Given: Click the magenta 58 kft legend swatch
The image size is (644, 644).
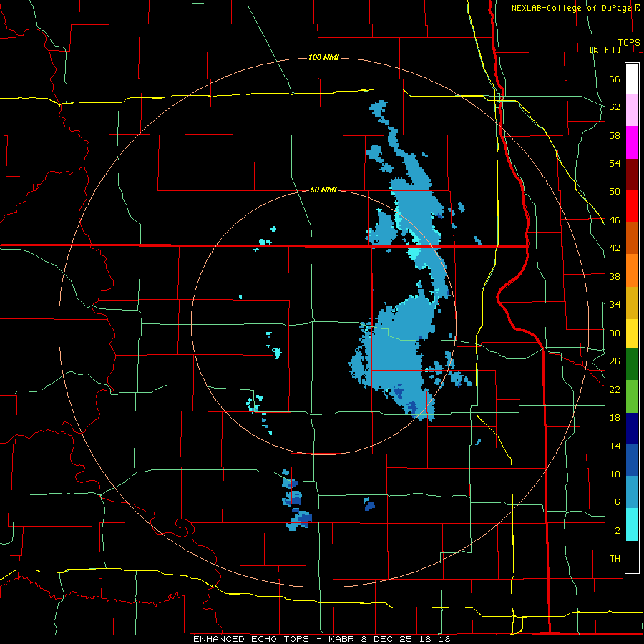Looking at the screenshot, I should tap(632, 142).
